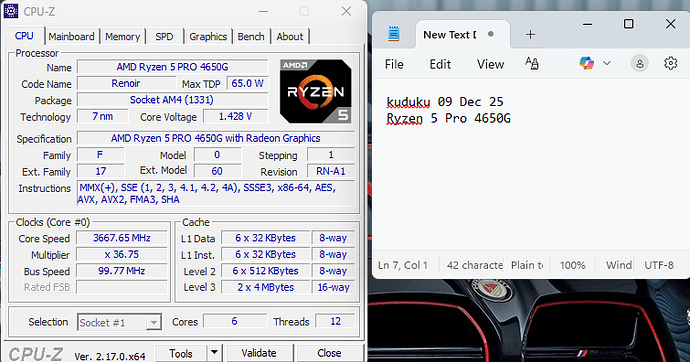
Task: Click the Level 2 value 6 x 512 KBytes
Action: [265, 271]
